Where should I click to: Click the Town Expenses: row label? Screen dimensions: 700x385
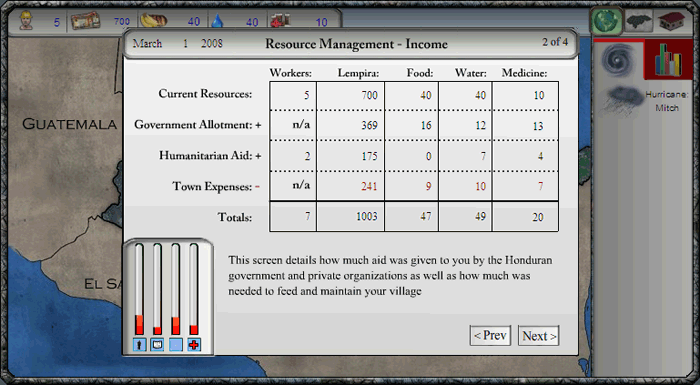(212, 186)
